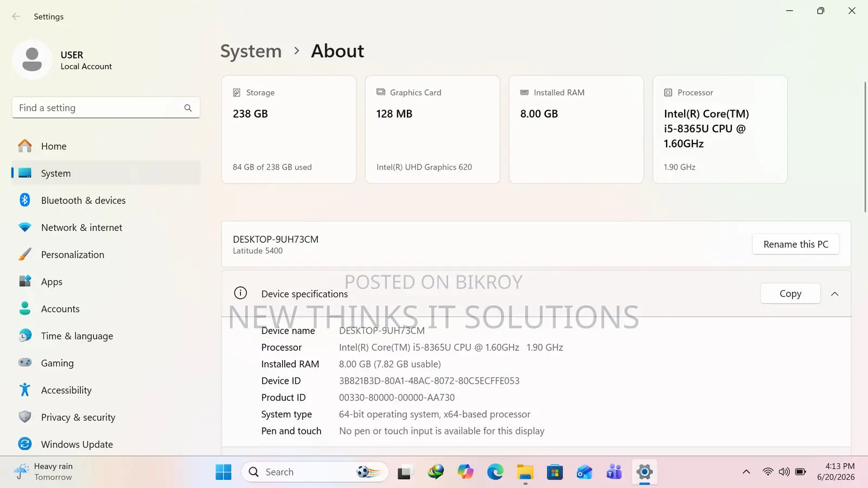This screenshot has width=868, height=488.
Task: Click the volume speaker tray icon
Action: click(x=784, y=472)
